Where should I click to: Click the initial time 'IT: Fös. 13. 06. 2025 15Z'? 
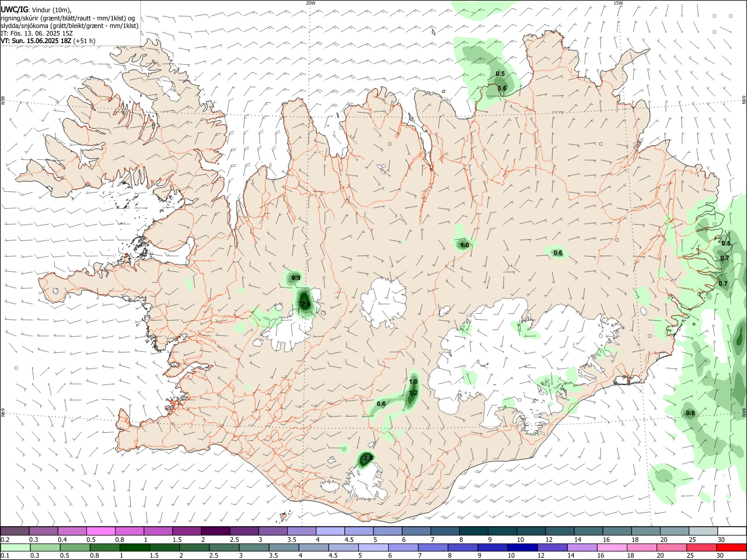point(37,33)
